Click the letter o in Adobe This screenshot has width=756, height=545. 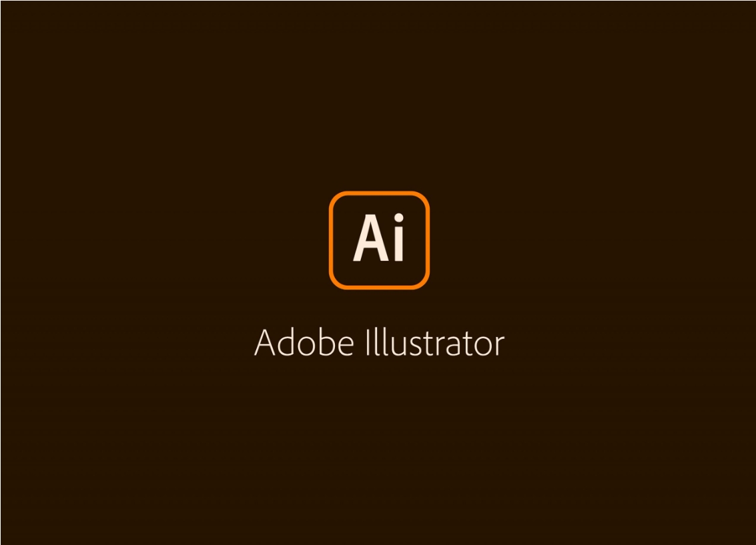point(306,346)
